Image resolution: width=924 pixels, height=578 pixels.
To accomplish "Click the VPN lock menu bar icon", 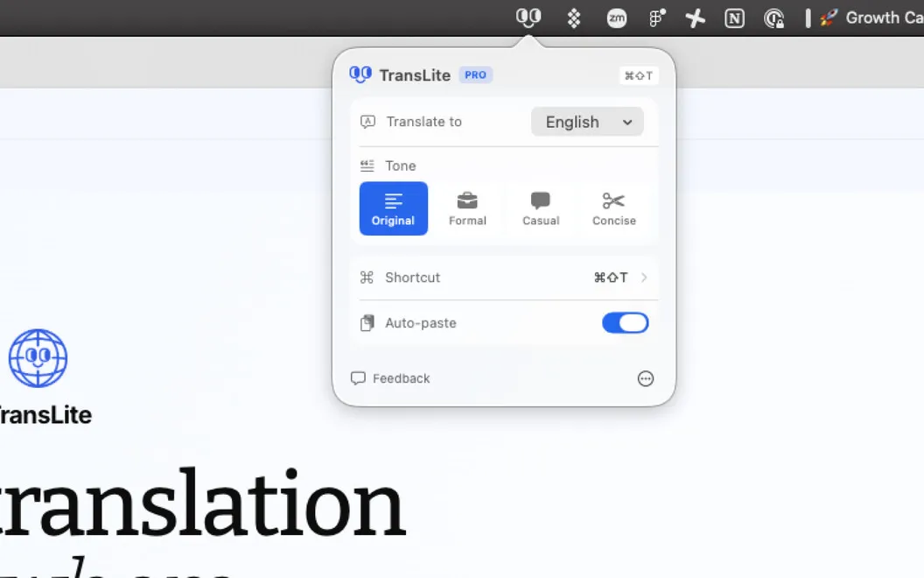I will pyautogui.click(x=773, y=18).
